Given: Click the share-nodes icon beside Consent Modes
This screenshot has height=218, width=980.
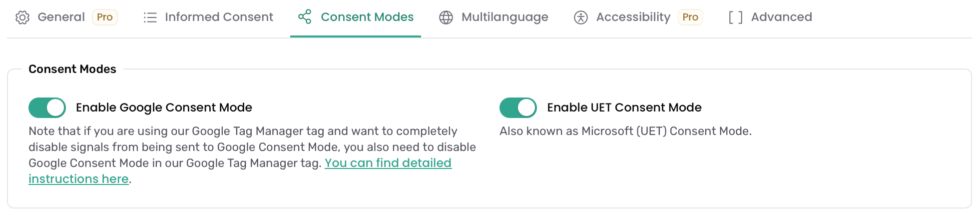Looking at the screenshot, I should coord(305,16).
